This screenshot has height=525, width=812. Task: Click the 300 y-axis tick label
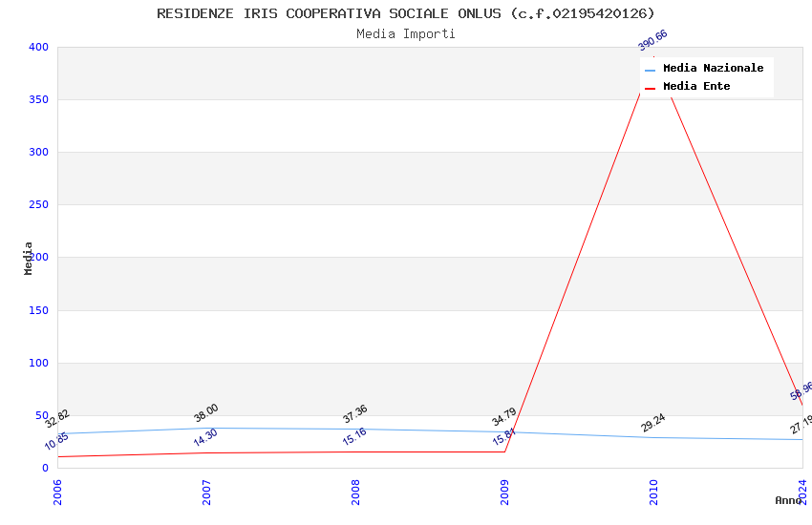(38, 152)
